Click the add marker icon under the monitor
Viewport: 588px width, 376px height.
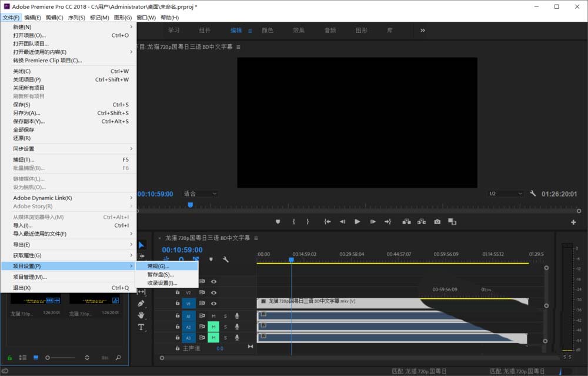[278, 222]
